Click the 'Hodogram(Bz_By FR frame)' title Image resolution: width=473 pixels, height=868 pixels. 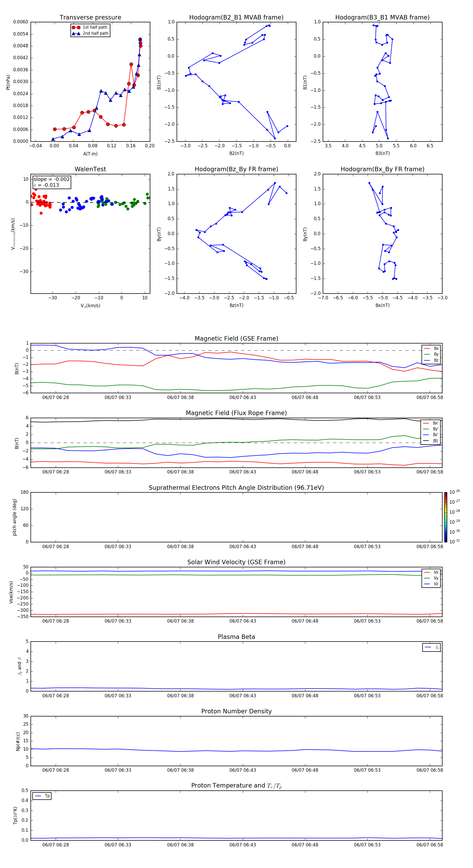point(236,169)
